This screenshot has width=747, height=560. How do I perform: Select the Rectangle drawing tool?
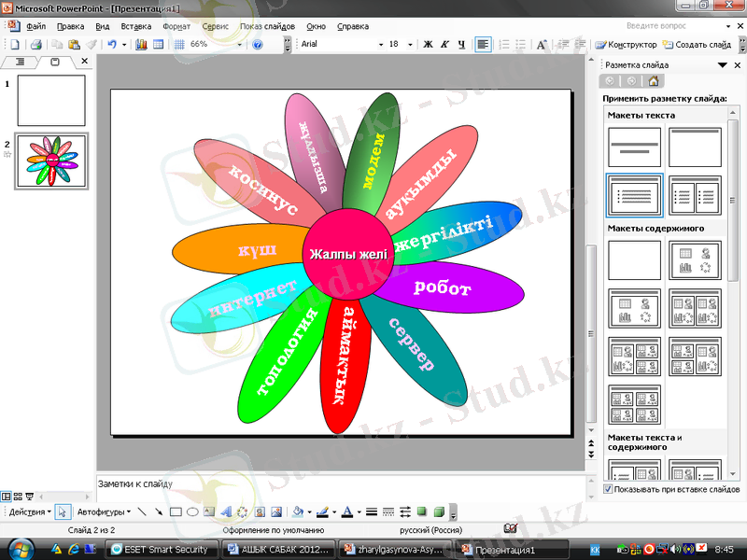(x=176, y=511)
